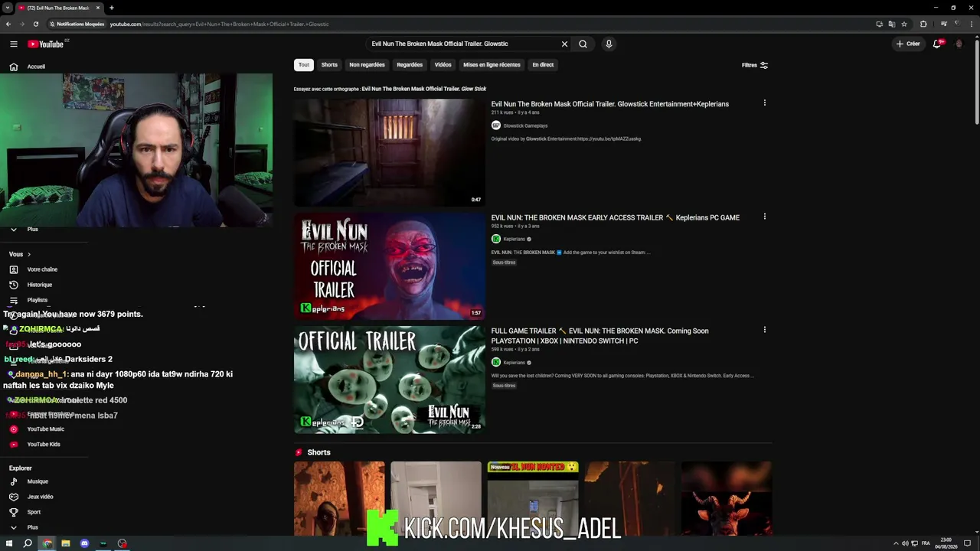The image size is (980, 551).
Task: Open the browser extensions puzzle icon
Action: pos(923,24)
